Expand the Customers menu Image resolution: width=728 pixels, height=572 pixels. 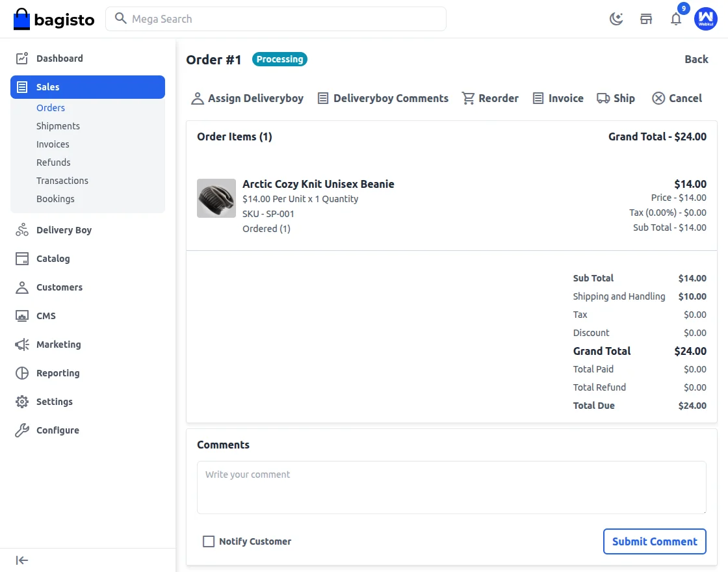coord(59,287)
